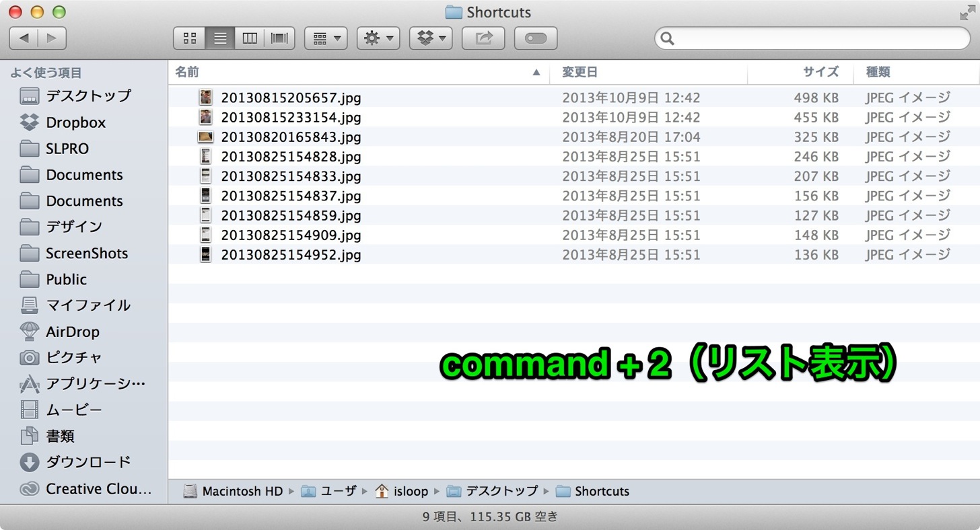Screen dimensions: 980x530
Task: Click the thumbnail icon of 20130820165843.jpg
Action: [x=205, y=137]
